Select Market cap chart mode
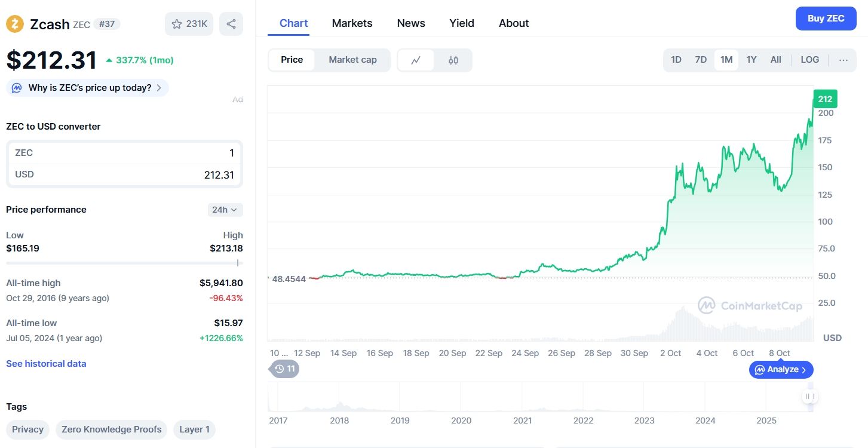The height and width of the screenshot is (448, 868). [x=352, y=60]
